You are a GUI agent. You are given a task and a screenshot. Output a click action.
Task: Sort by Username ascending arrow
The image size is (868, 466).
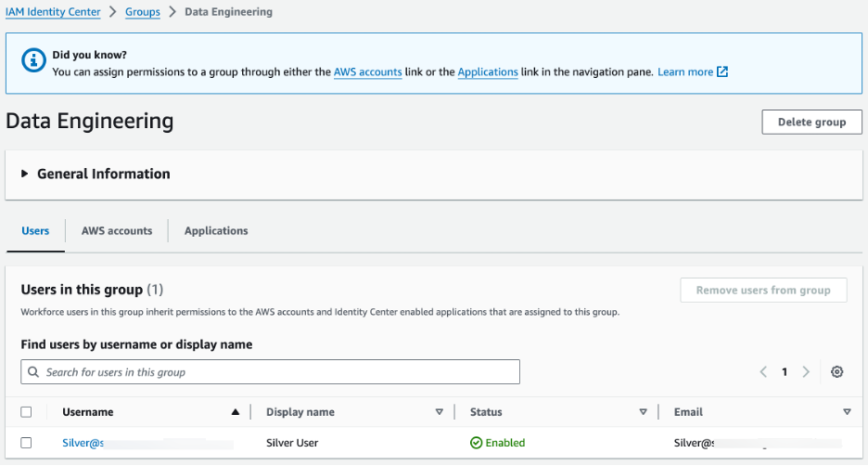(x=236, y=412)
